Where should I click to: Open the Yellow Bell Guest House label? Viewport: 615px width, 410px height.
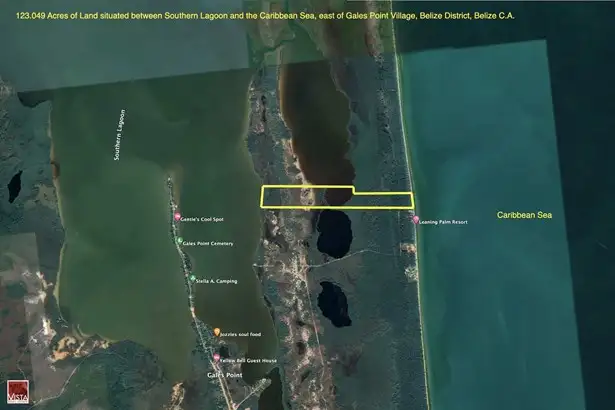point(248,360)
